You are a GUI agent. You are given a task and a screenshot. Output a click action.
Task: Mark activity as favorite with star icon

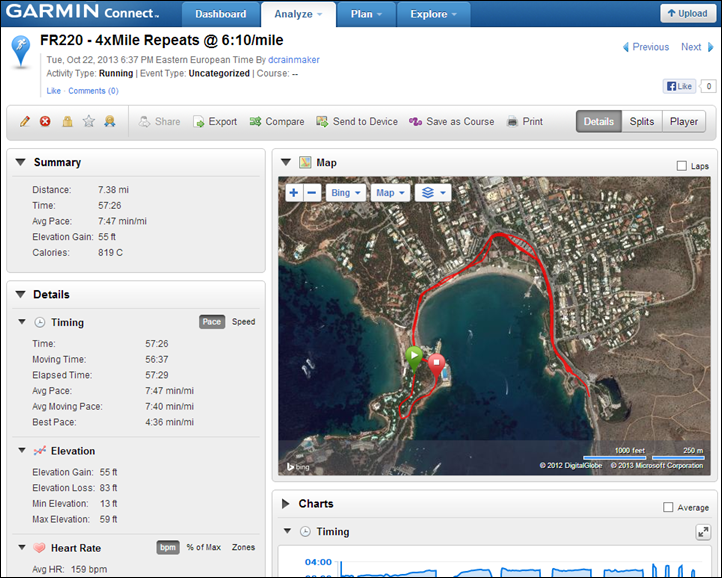[x=88, y=122]
